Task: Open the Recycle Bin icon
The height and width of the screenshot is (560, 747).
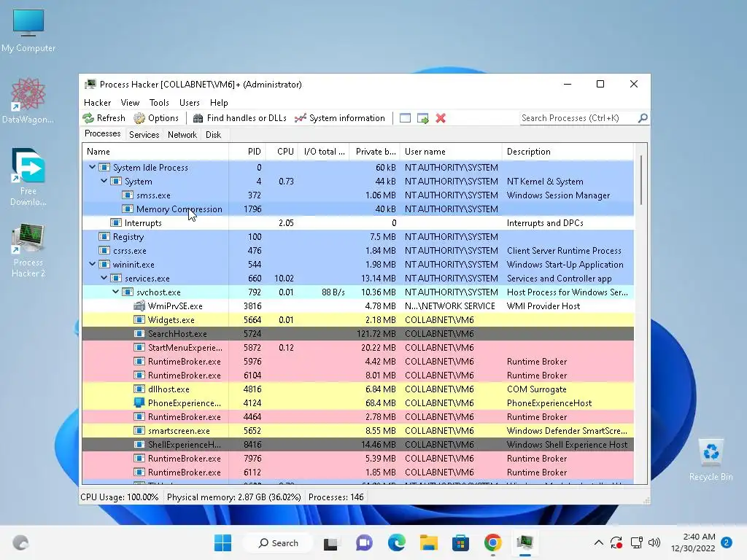Action: [x=711, y=460]
